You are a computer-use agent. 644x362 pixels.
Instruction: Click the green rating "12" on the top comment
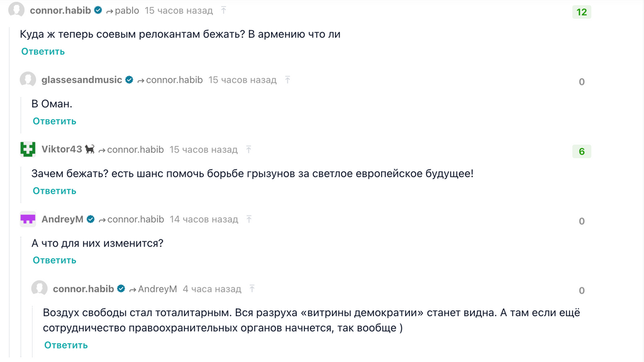(x=581, y=11)
